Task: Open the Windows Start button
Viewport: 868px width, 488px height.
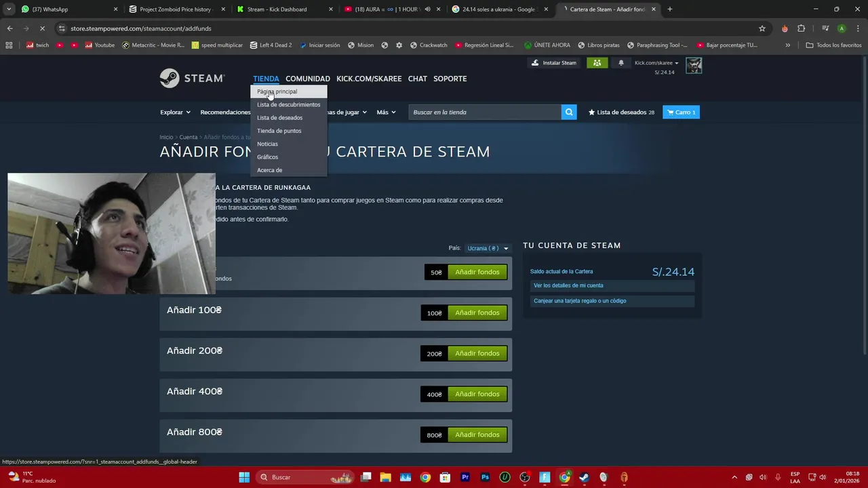Action: (x=244, y=477)
